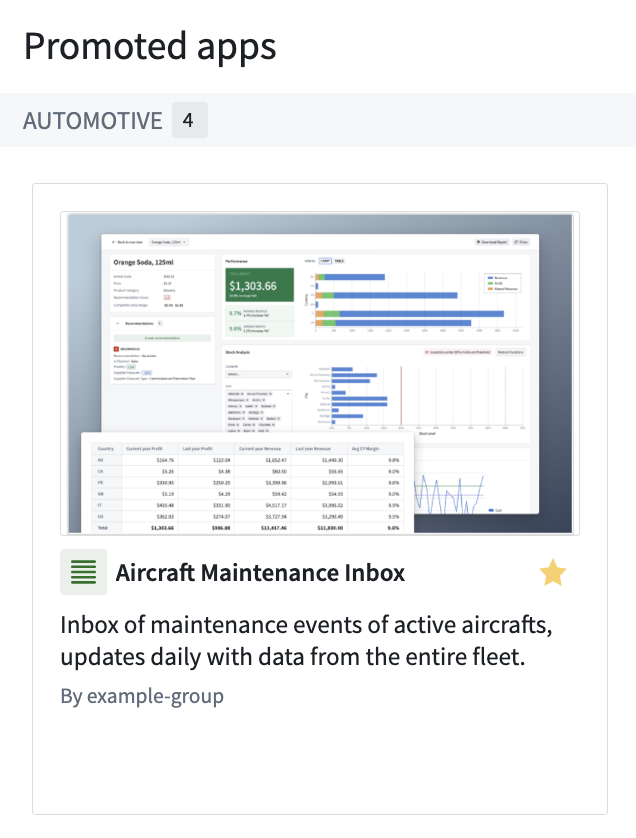Select the TABLE view tab in preview

(x=339, y=261)
